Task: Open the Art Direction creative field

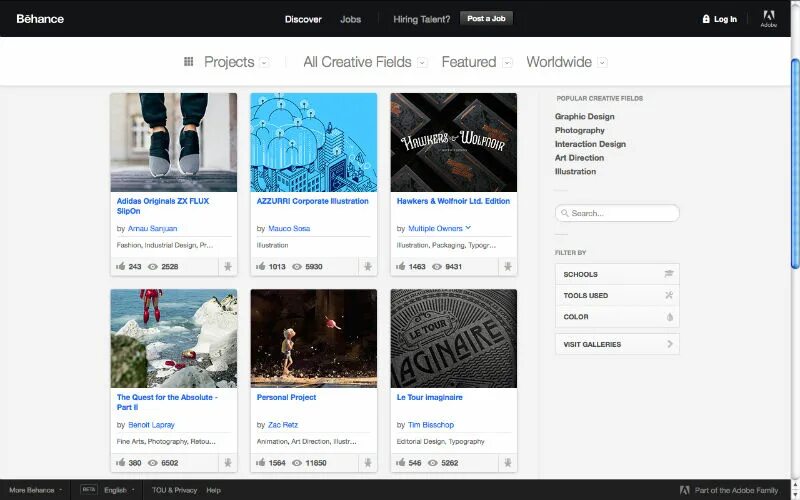Action: [x=579, y=158]
